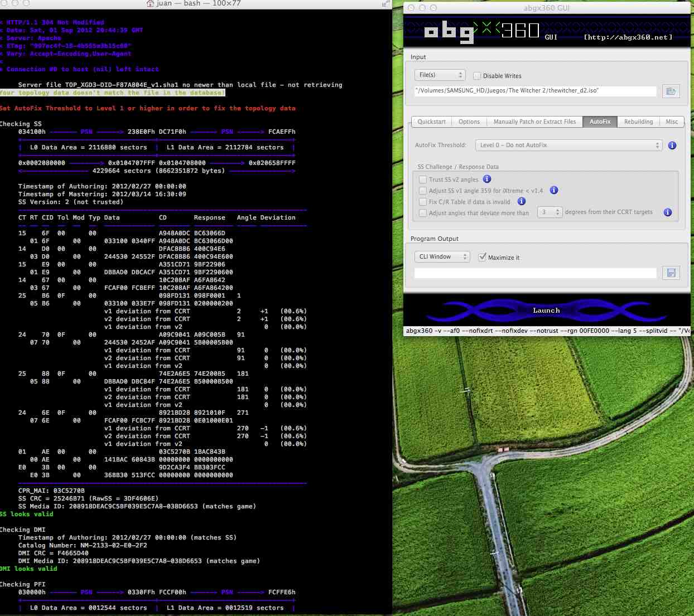Click info icon for Adjust SS v1 angle 359
The image size is (694, 616).
coord(553,190)
